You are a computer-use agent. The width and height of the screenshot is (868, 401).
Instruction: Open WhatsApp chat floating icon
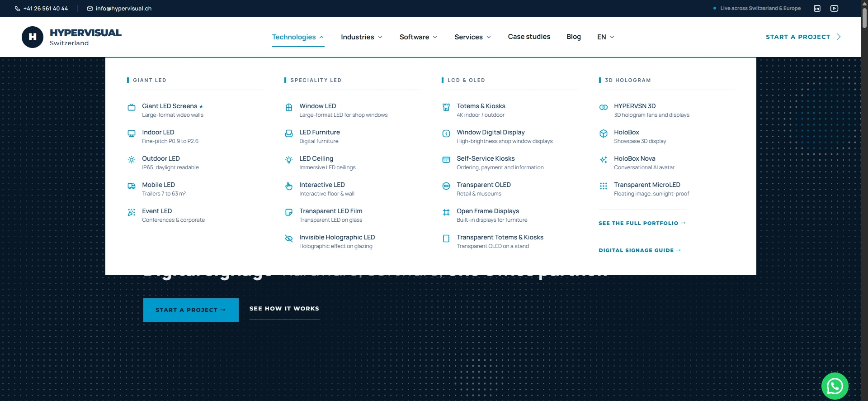(x=835, y=386)
